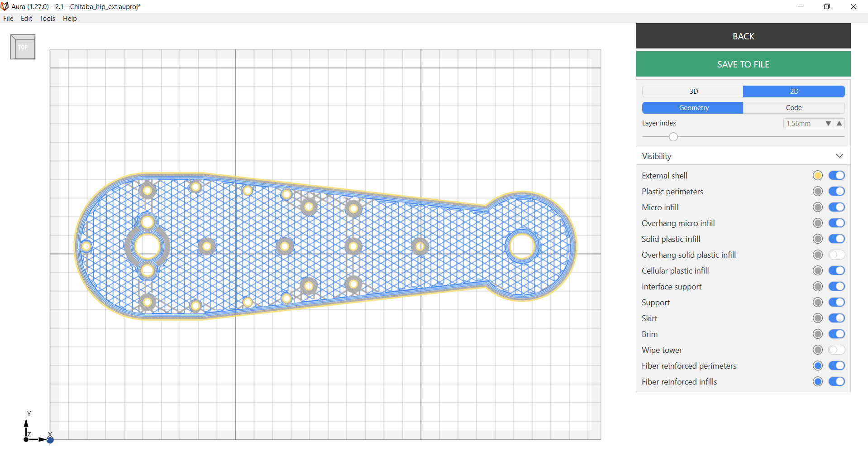Viewport: 868px width, 462px height.
Task: Click the TOP view cube icon
Action: click(23, 47)
